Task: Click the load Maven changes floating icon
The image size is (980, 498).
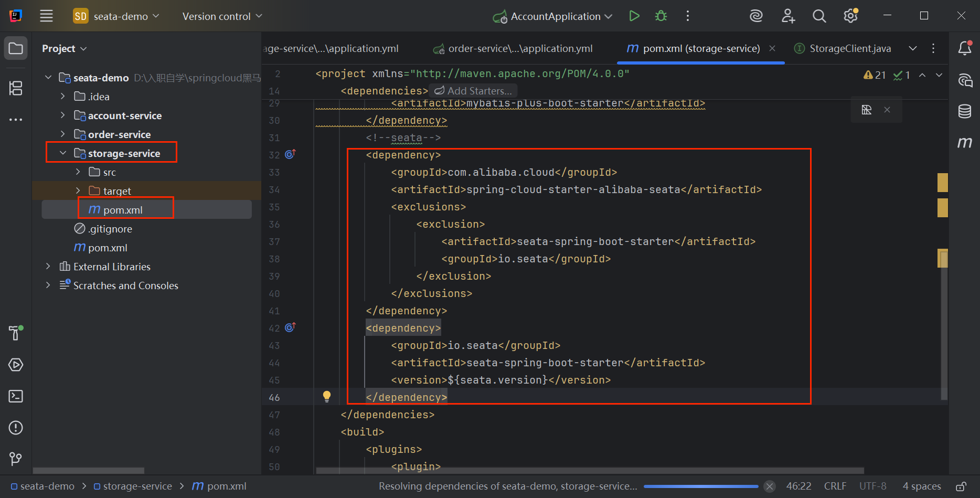Action: [867, 110]
